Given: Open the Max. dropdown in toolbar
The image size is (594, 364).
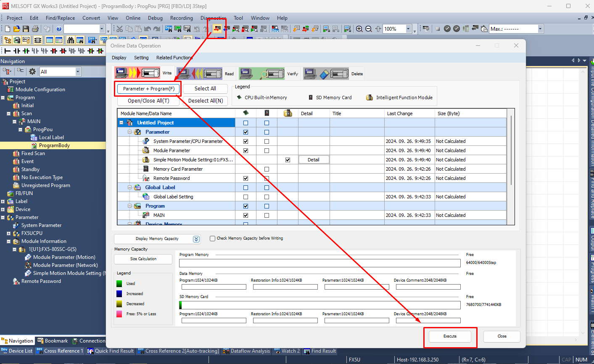Looking at the screenshot, I should (540, 29).
